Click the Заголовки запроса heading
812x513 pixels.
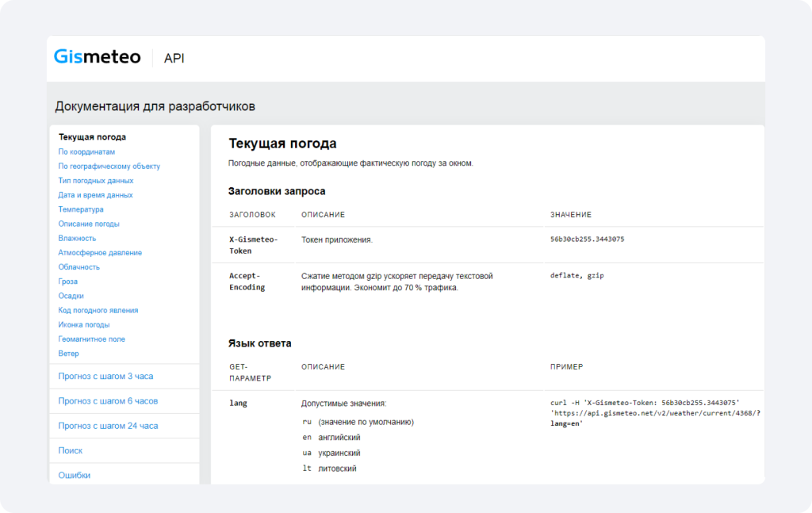click(277, 192)
